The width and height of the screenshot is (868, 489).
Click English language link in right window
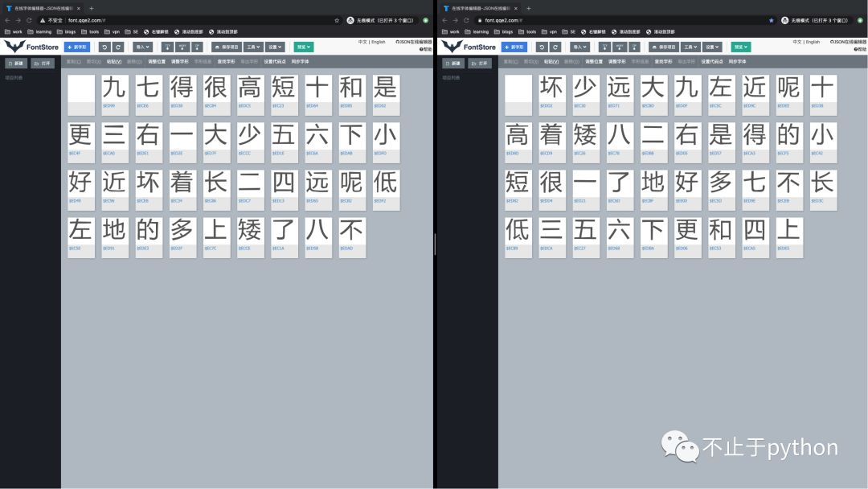click(813, 42)
